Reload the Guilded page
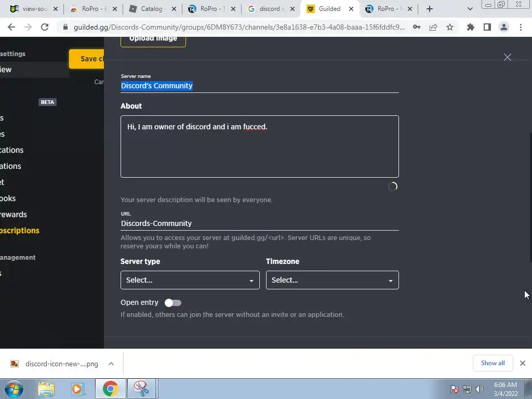This screenshot has width=532, height=399. pos(45,27)
